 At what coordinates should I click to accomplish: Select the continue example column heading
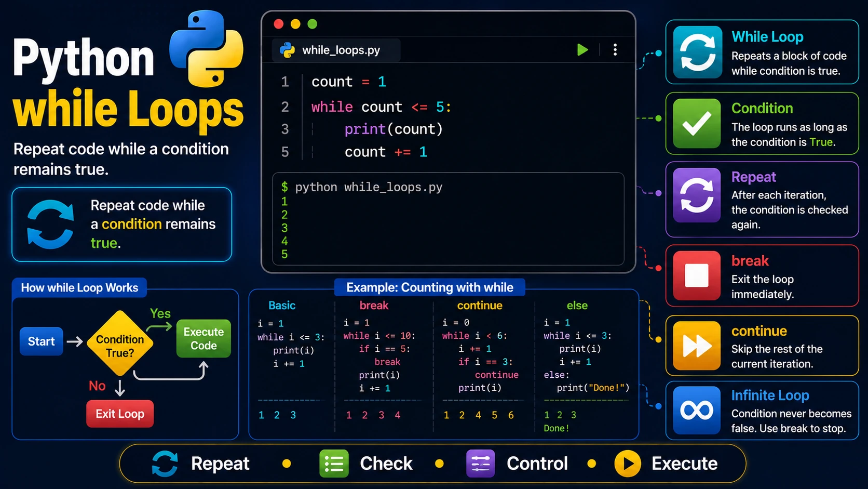[x=480, y=306]
